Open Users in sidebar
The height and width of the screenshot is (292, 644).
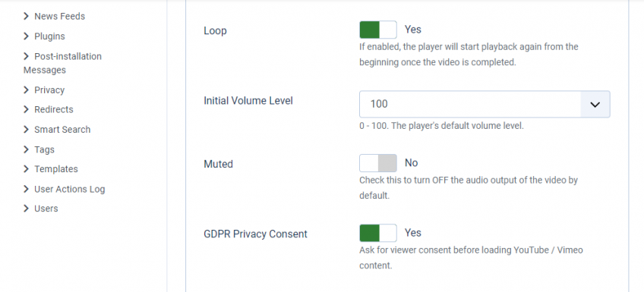click(46, 209)
